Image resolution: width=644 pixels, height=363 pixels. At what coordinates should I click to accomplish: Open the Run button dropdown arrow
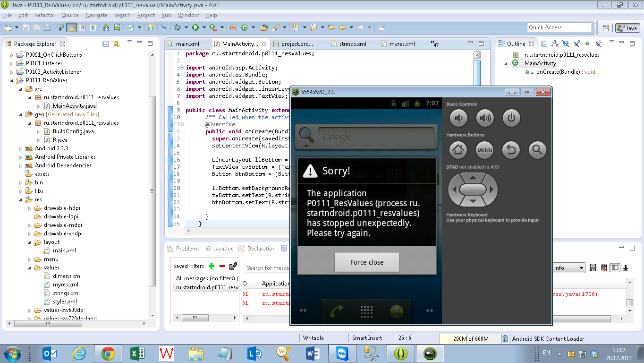point(204,27)
